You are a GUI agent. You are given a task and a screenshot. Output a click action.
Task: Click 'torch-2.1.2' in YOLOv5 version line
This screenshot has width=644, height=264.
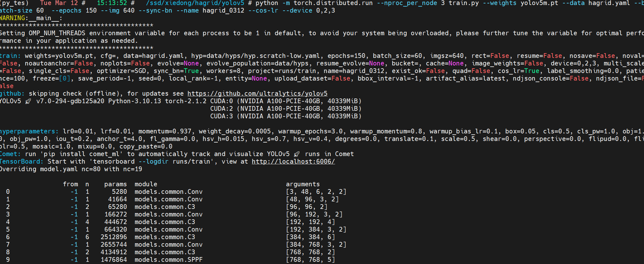(186, 101)
